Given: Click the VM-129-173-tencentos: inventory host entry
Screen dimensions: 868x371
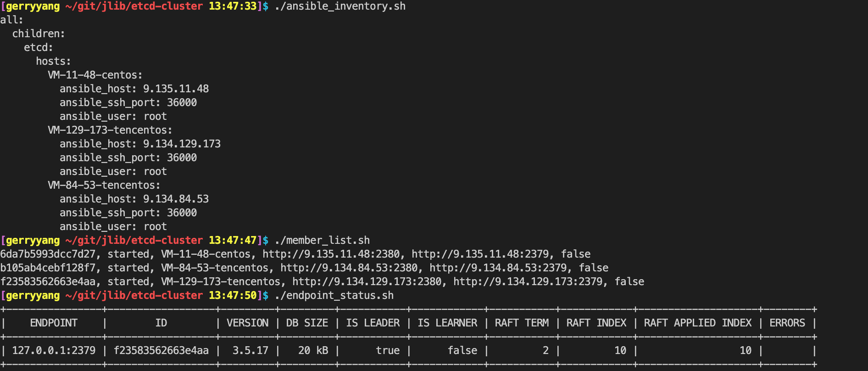Looking at the screenshot, I should click(x=110, y=130).
